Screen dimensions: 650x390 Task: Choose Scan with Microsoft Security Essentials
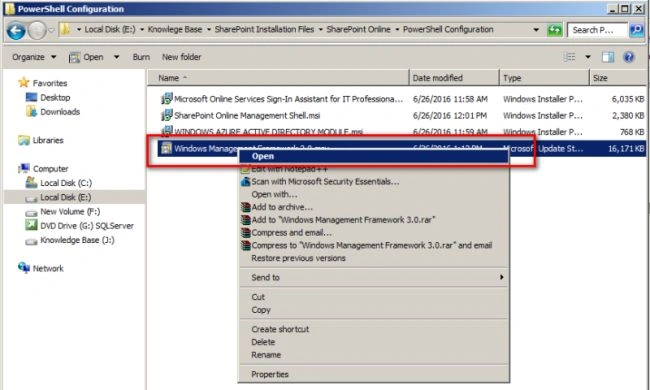[374, 182]
